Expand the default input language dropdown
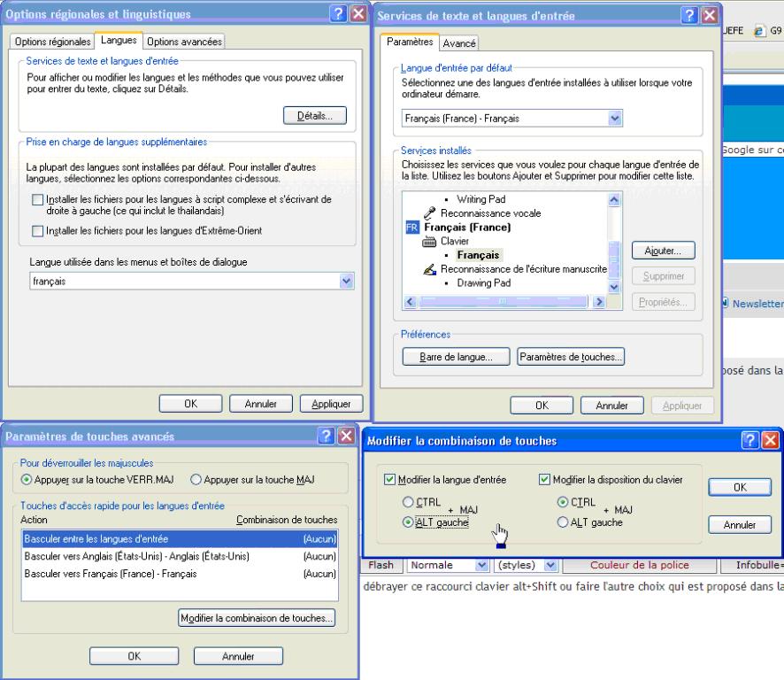 tap(615, 118)
